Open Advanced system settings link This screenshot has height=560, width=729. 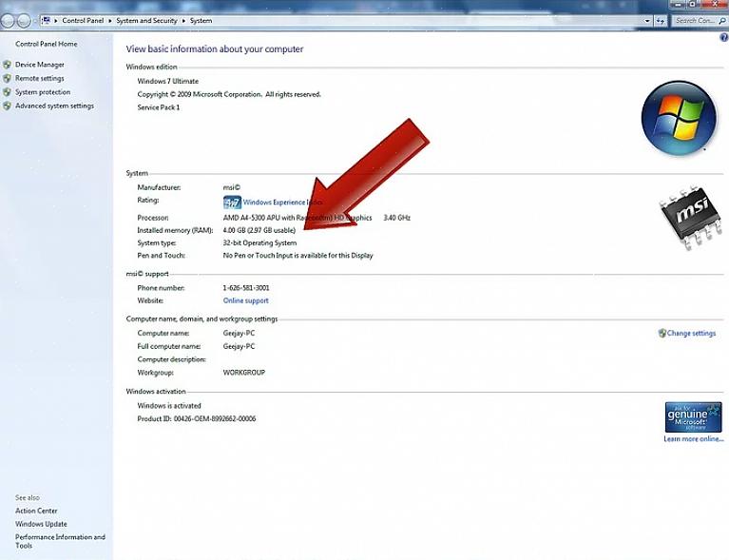click(x=54, y=106)
